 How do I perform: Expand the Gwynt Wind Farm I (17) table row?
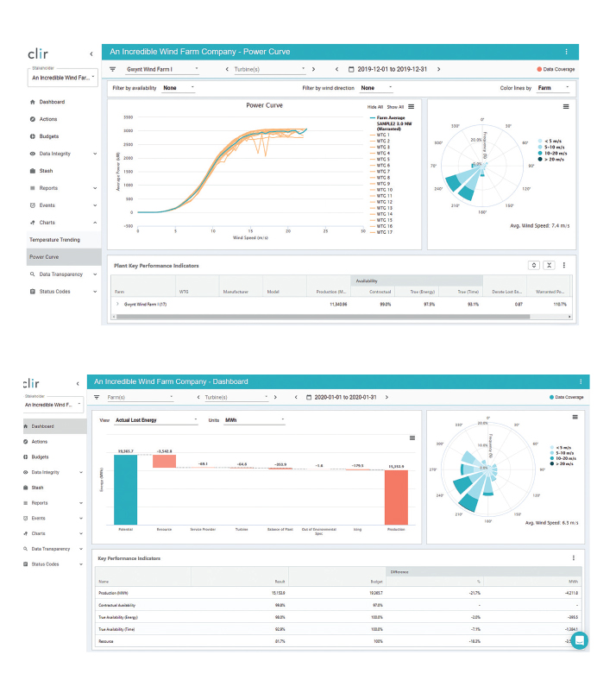click(x=117, y=304)
